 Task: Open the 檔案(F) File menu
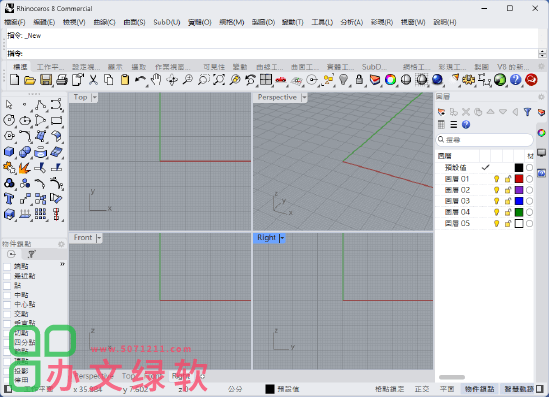coord(15,22)
